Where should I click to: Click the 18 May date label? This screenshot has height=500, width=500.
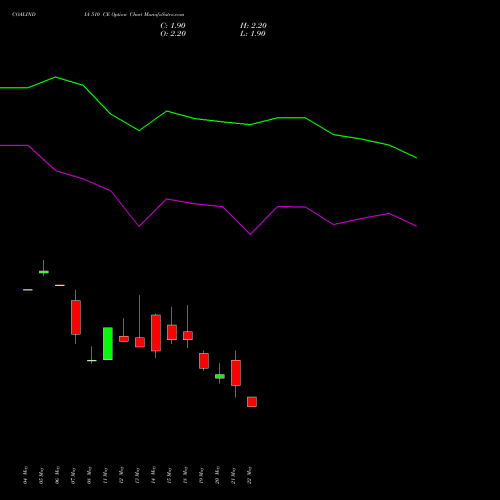click(x=186, y=475)
